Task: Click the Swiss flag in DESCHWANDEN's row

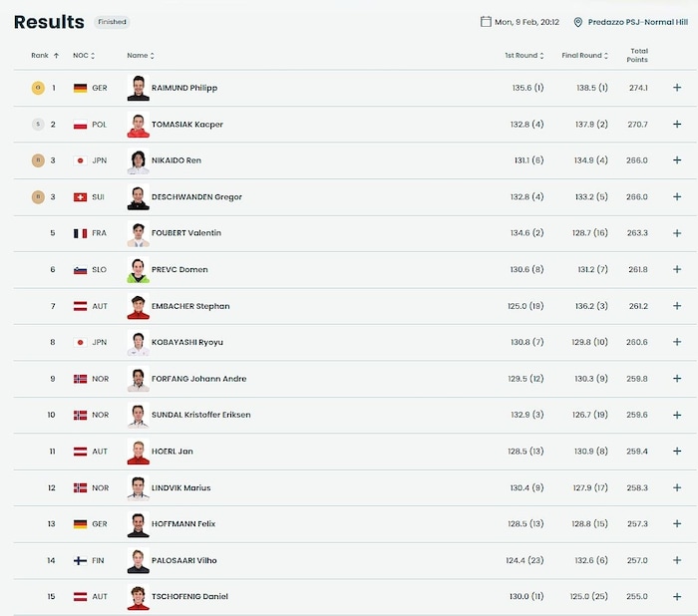Action: click(80, 197)
